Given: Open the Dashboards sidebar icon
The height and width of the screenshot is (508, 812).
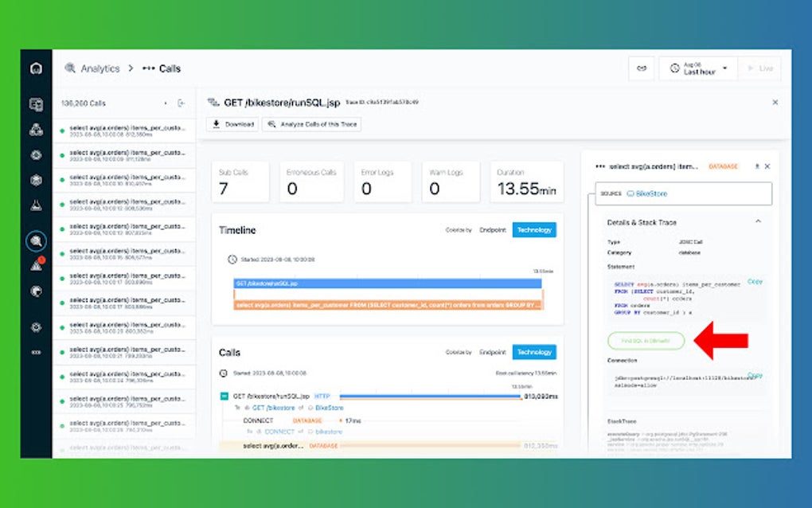Looking at the screenshot, I should (x=36, y=104).
